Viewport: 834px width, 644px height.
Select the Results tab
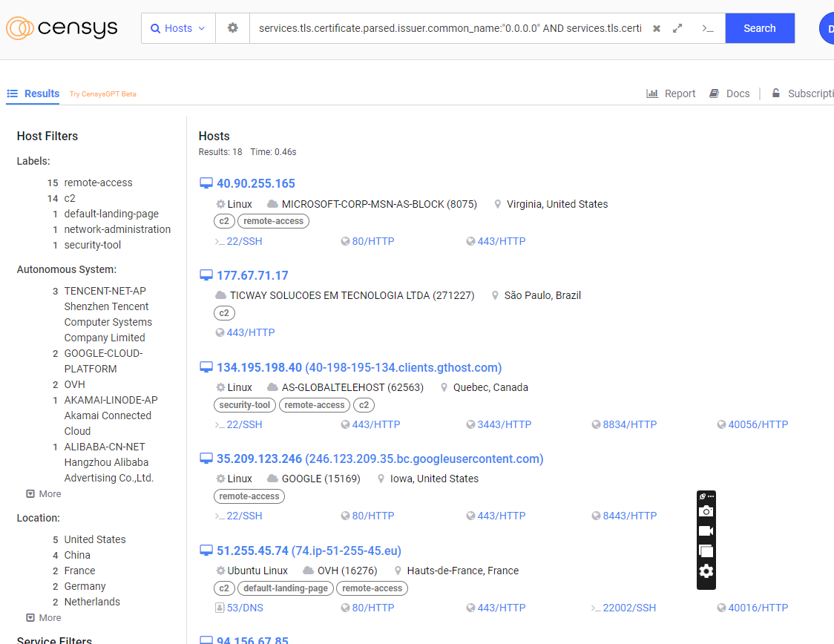[x=33, y=93]
